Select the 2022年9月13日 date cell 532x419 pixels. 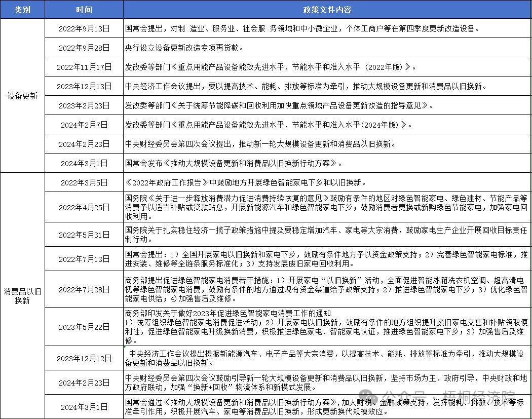click(84, 28)
